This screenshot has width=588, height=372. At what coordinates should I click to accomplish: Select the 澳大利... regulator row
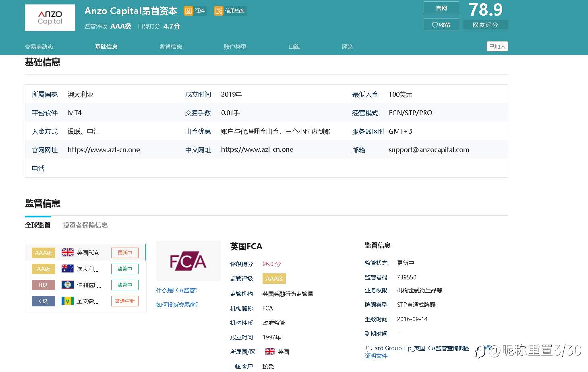[x=85, y=269]
